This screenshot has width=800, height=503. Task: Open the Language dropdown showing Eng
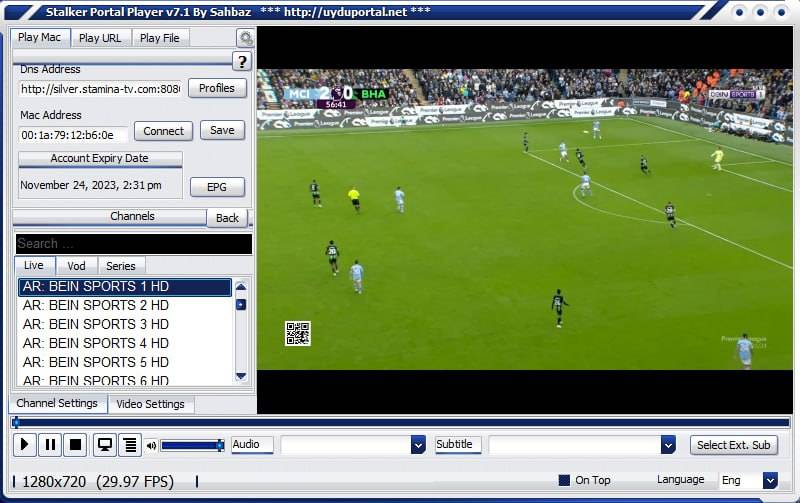coord(770,480)
